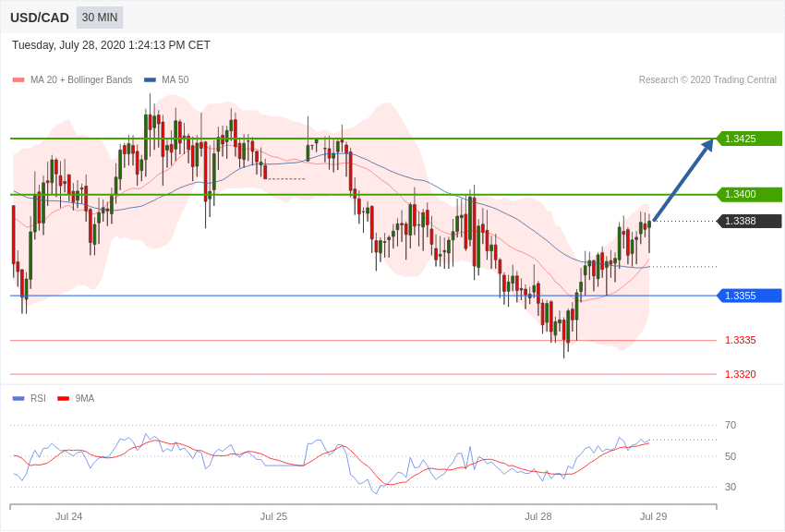Click the MA 50 legend swatch
The height and width of the screenshot is (532, 785).
tap(150, 80)
